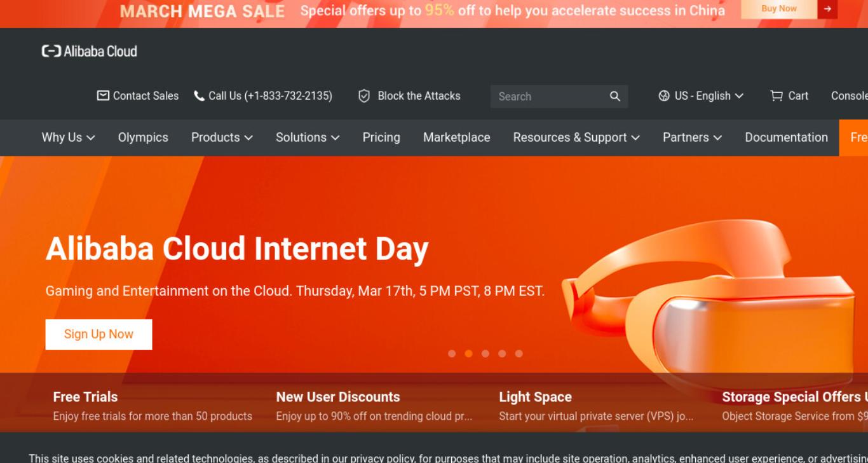This screenshot has height=463, width=868.
Task: Open the Documentation page
Action: (787, 137)
